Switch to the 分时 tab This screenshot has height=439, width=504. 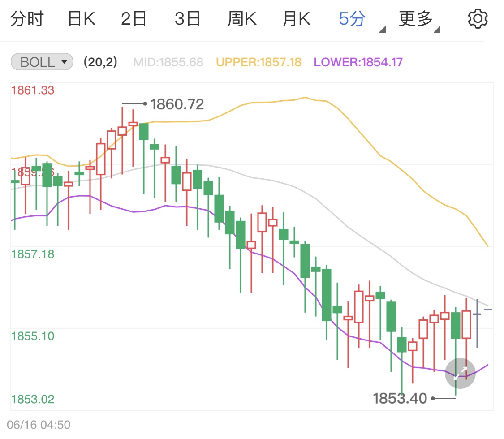27,19
